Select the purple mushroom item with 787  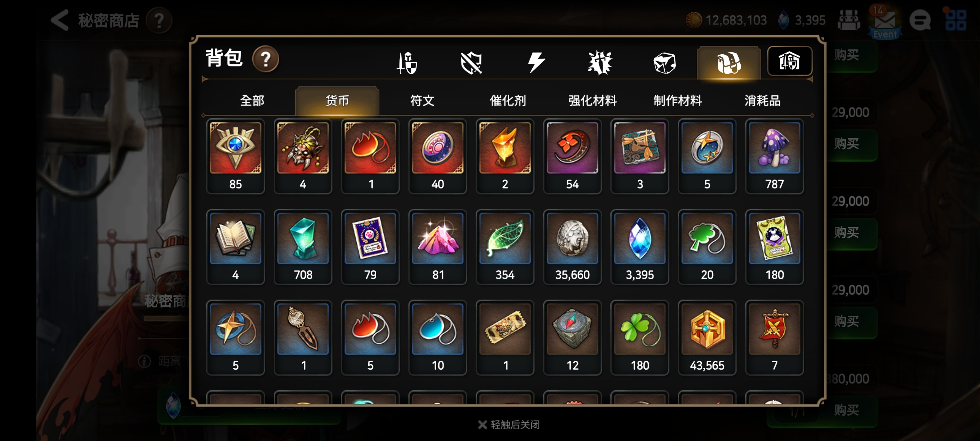[x=774, y=156]
